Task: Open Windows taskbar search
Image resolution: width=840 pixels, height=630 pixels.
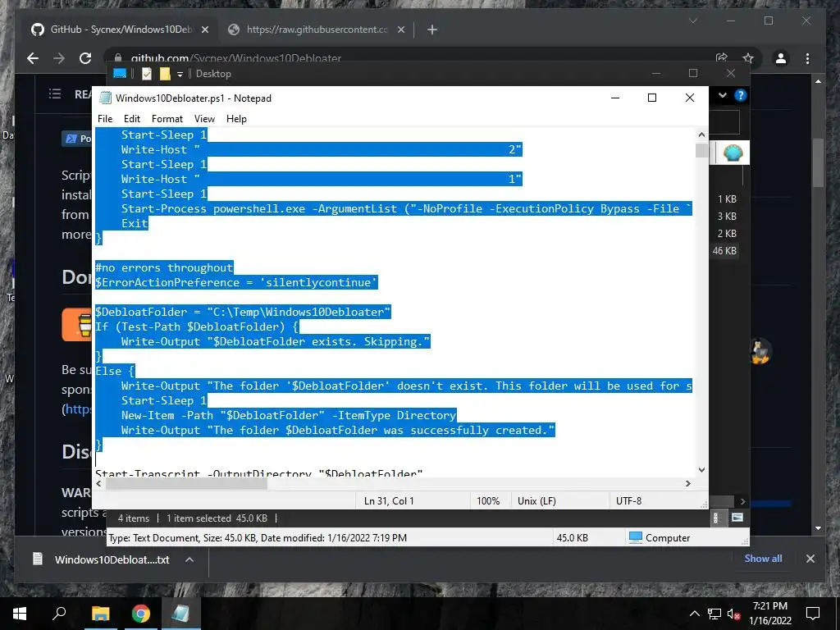Action: (x=59, y=614)
